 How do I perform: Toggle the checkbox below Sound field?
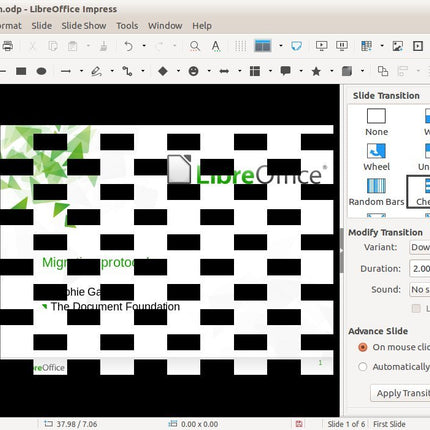[x=416, y=308]
